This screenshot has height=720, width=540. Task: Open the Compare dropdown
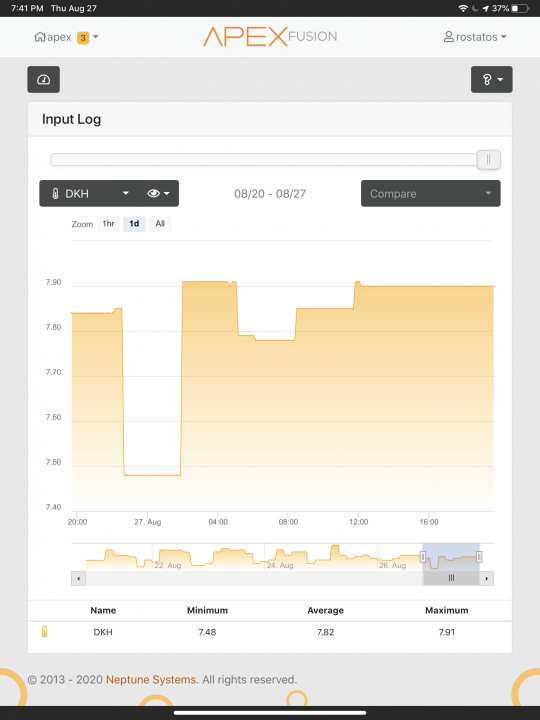tap(431, 193)
